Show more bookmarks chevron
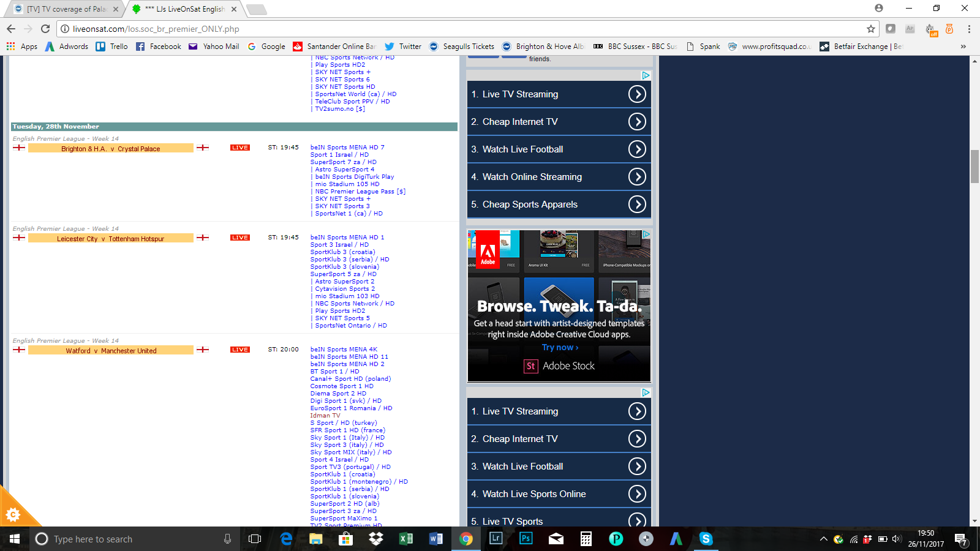The width and height of the screenshot is (980, 551). [x=963, y=47]
